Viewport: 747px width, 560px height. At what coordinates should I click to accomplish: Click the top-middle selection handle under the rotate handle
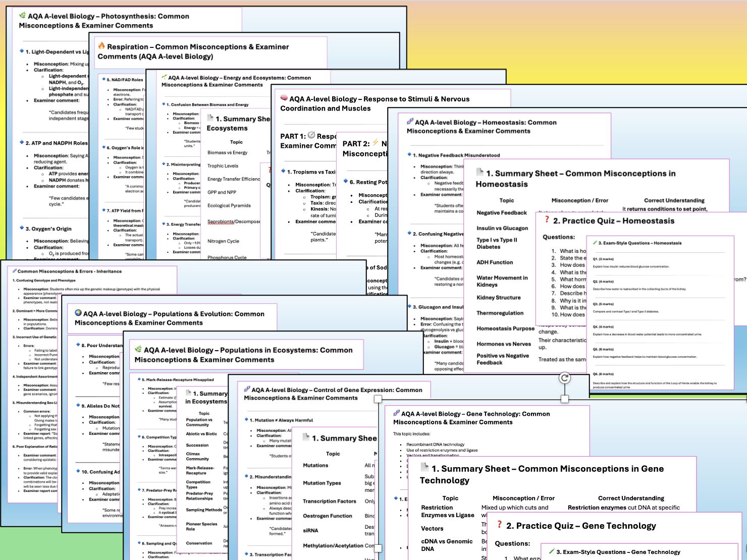[565, 399]
